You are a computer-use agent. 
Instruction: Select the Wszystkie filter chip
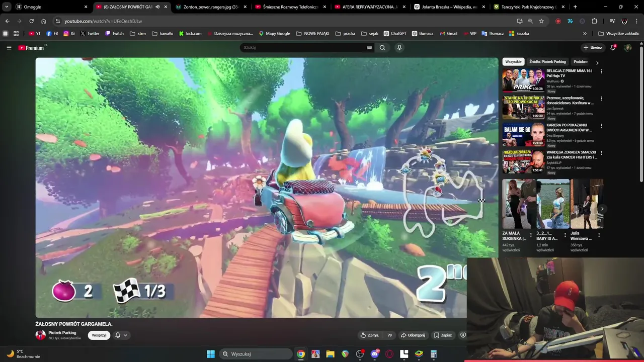coord(513,62)
